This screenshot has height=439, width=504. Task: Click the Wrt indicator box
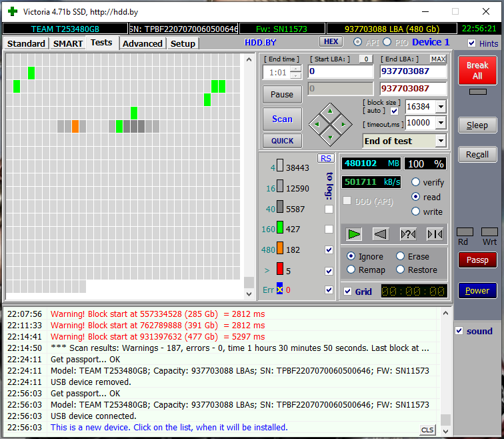(489, 232)
